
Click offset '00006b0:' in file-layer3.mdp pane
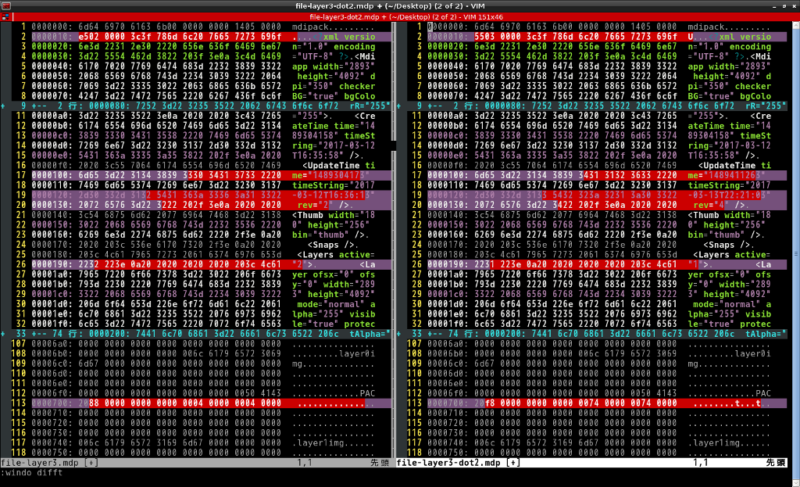(53, 353)
